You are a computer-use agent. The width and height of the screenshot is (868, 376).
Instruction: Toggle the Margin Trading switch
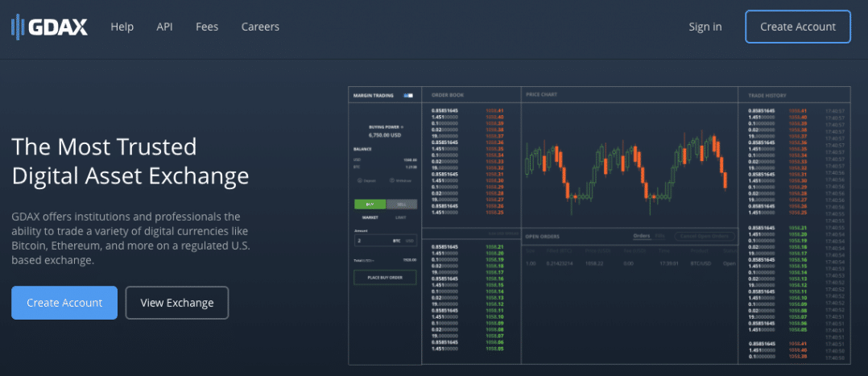pos(408,95)
